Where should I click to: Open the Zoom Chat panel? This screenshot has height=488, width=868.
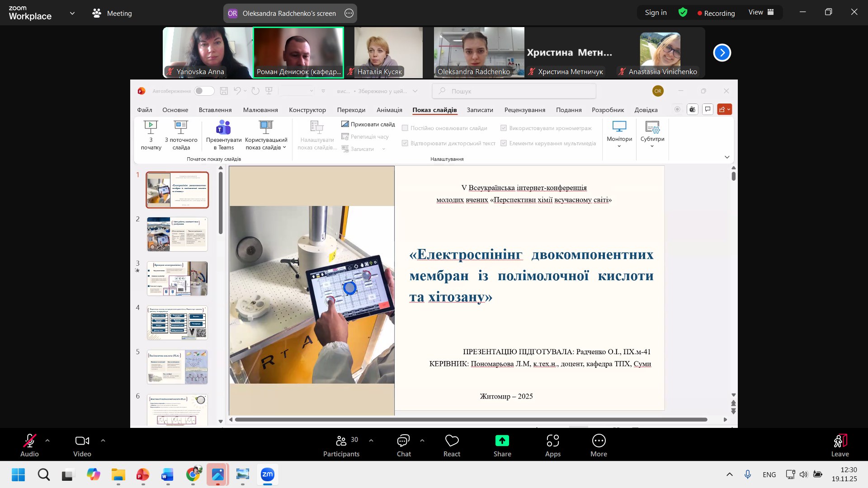403,441
